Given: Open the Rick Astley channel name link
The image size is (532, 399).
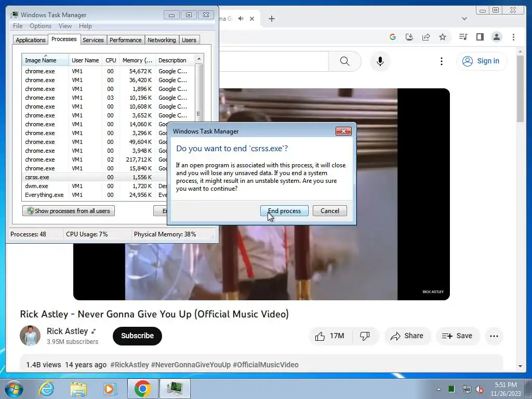Looking at the screenshot, I should click(x=67, y=331).
